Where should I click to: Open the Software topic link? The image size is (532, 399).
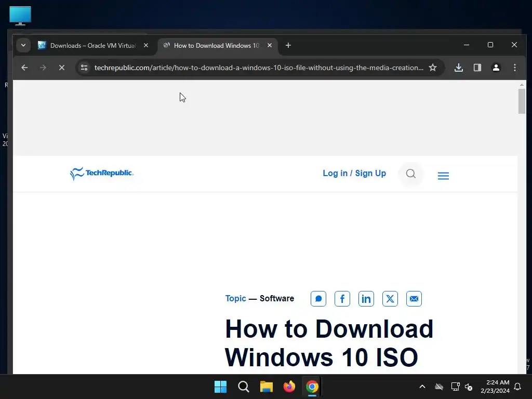pos(277,298)
